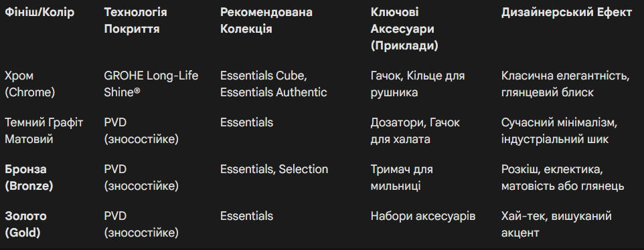Image resolution: width=644 pixels, height=250 pixels.
Task: Click the Рекомендована Колекція header
Action: pyautogui.click(x=266, y=21)
